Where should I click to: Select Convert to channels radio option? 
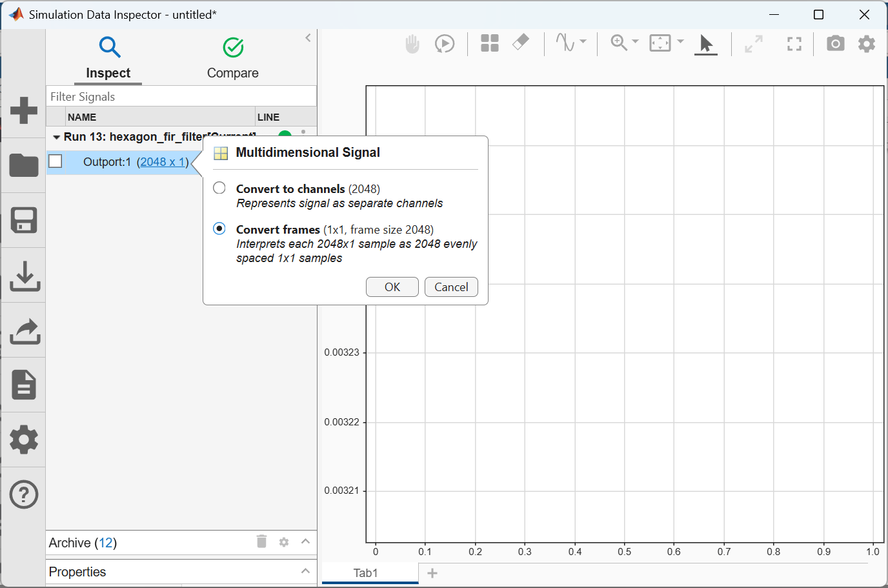click(219, 188)
